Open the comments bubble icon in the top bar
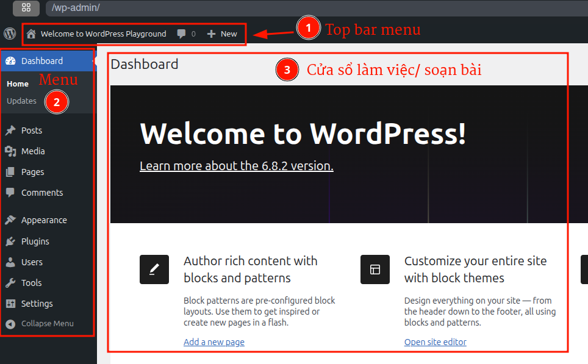This screenshot has height=364, width=588. [181, 34]
